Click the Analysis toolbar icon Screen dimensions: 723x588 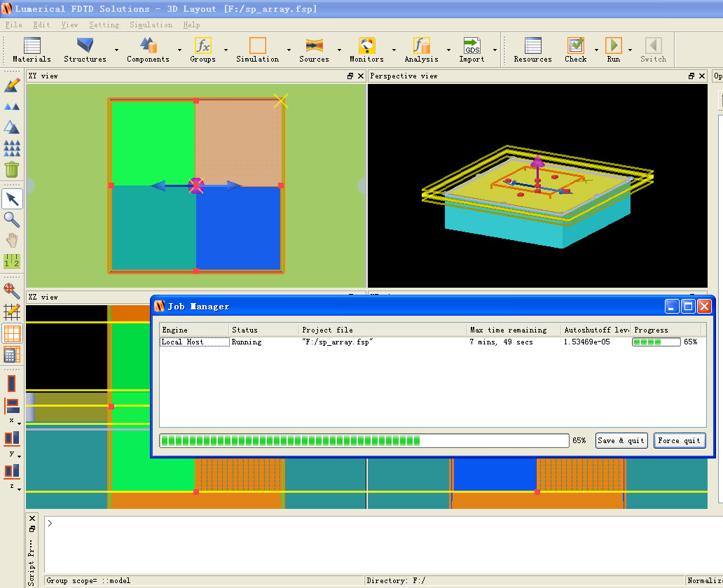(422, 45)
